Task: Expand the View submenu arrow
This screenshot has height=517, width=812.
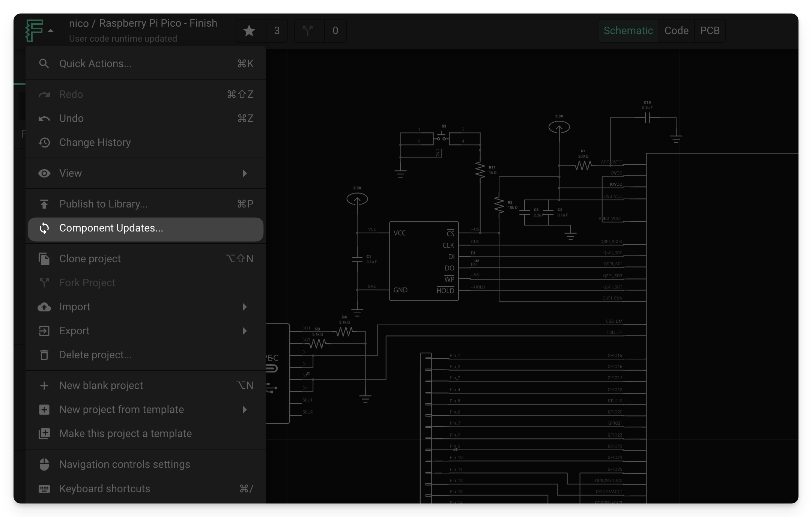Action: (245, 173)
